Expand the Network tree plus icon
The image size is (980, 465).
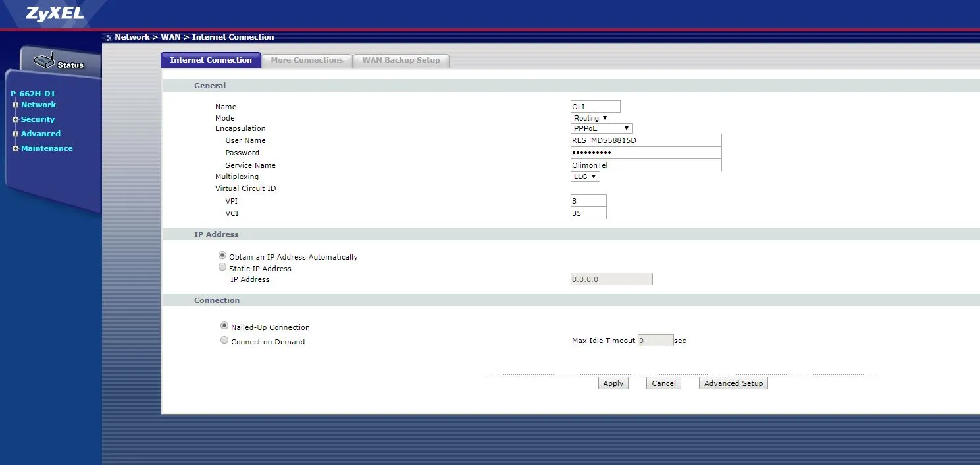point(15,105)
